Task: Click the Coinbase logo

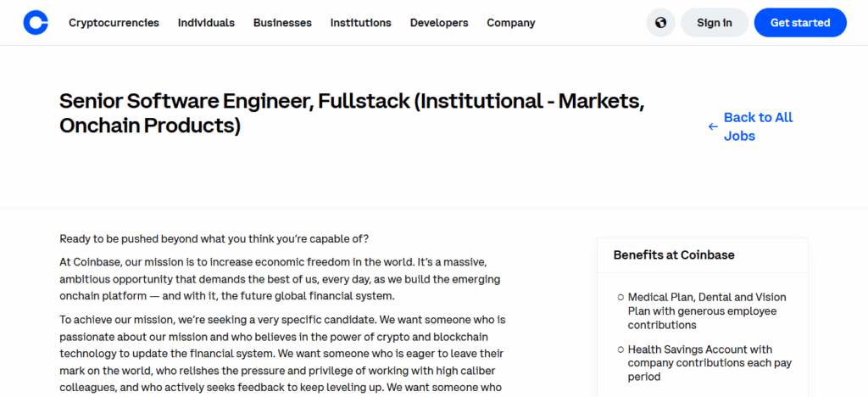Action: tap(36, 23)
